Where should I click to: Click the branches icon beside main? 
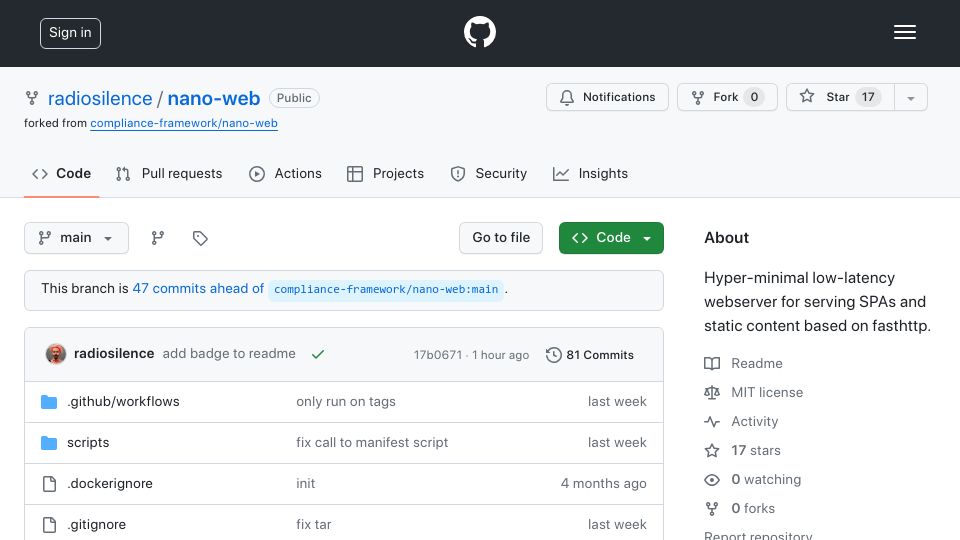coord(157,238)
